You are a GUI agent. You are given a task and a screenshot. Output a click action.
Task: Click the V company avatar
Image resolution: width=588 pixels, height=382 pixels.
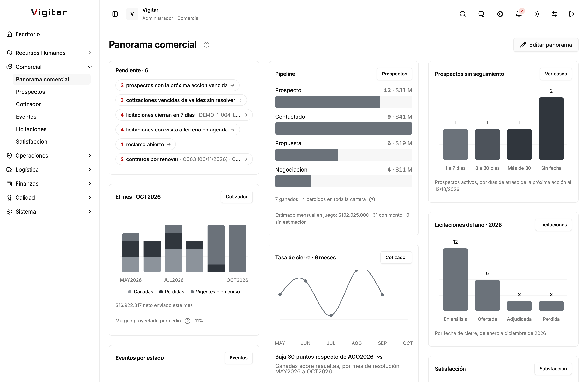coord(132,14)
